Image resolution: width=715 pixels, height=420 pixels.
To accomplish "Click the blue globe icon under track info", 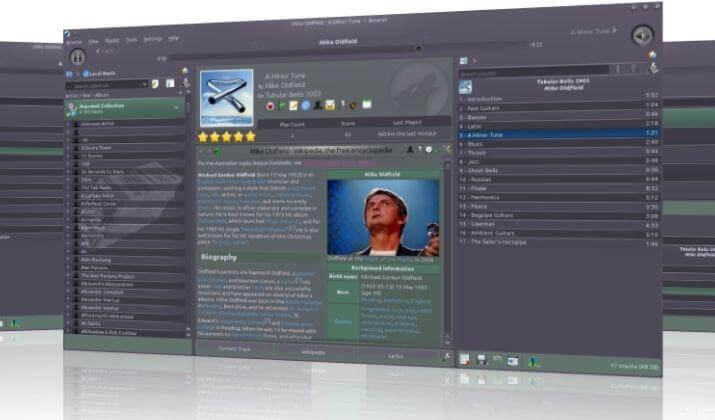I will click(x=306, y=105).
